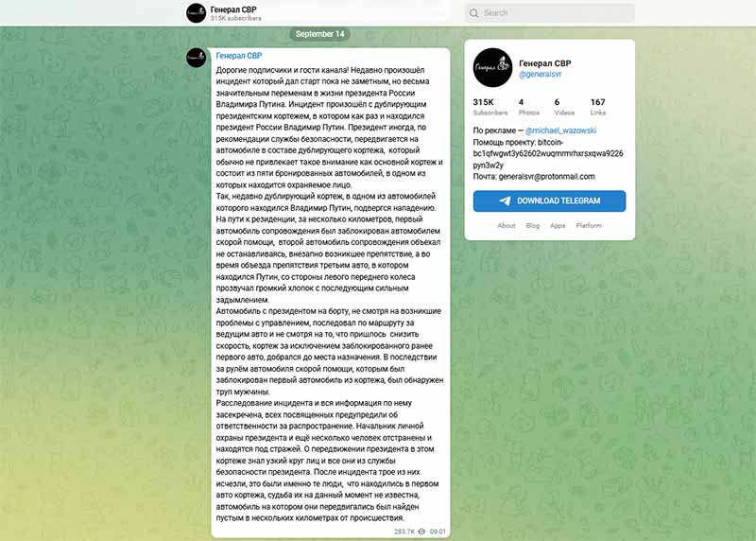
Task: Open the About footer link
Action: [507, 225]
